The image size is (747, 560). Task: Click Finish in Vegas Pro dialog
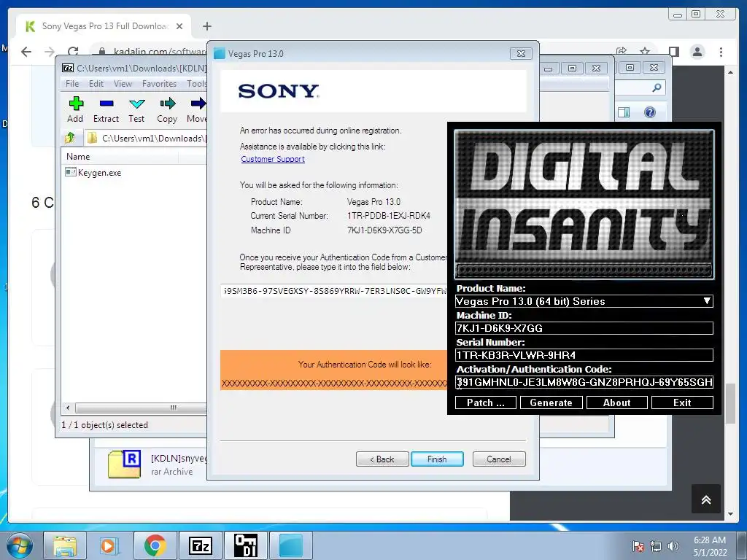tap(437, 459)
